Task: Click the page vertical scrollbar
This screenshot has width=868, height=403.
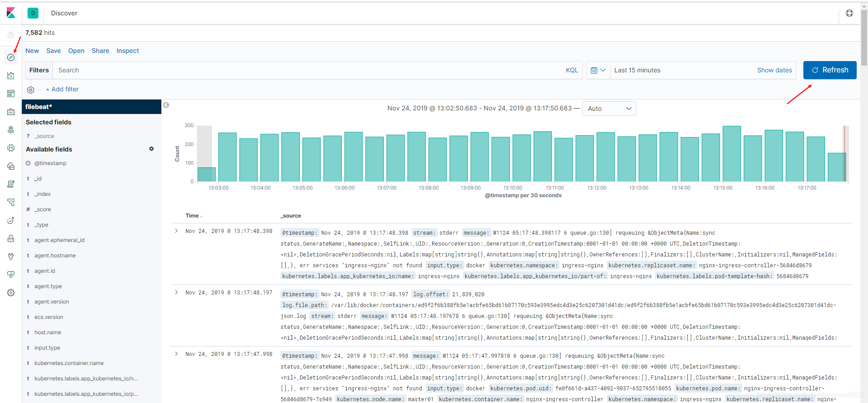Action: click(864, 38)
